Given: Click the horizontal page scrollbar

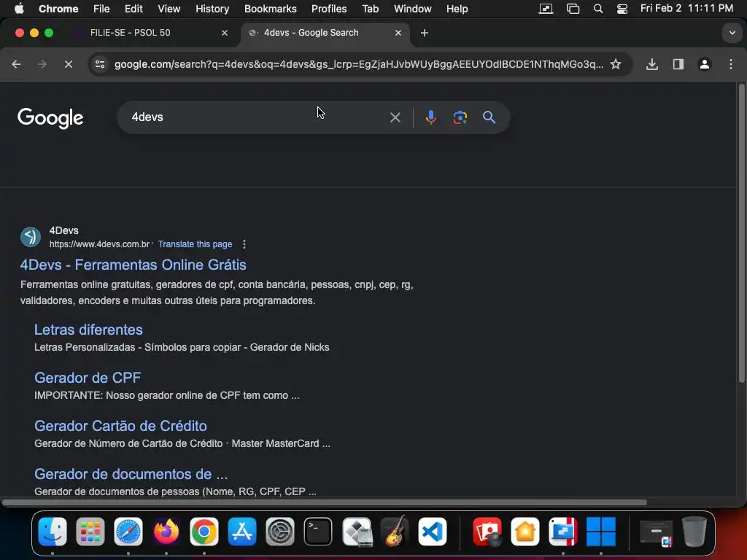Looking at the screenshot, I should point(324,502).
